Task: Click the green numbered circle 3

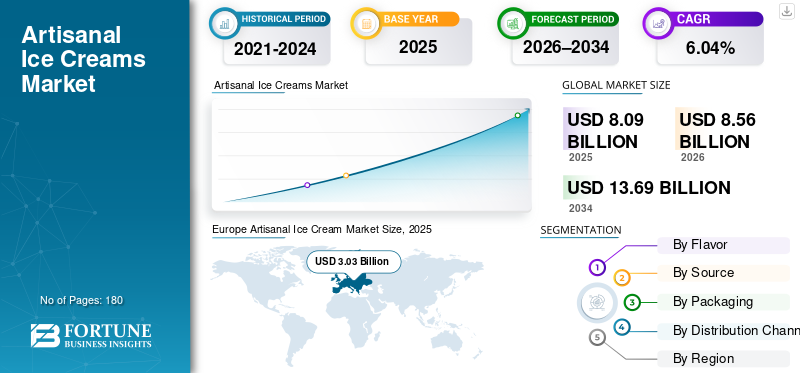Action: [x=632, y=302]
